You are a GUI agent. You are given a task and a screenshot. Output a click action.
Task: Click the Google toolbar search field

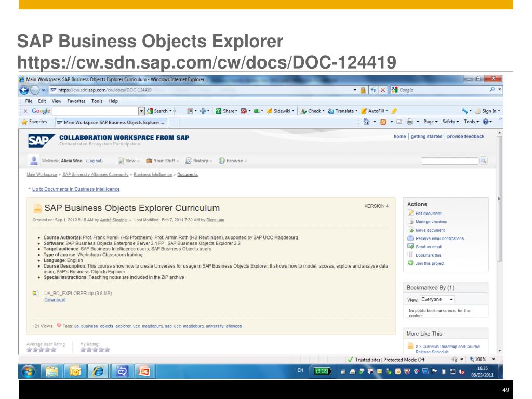tap(95, 111)
